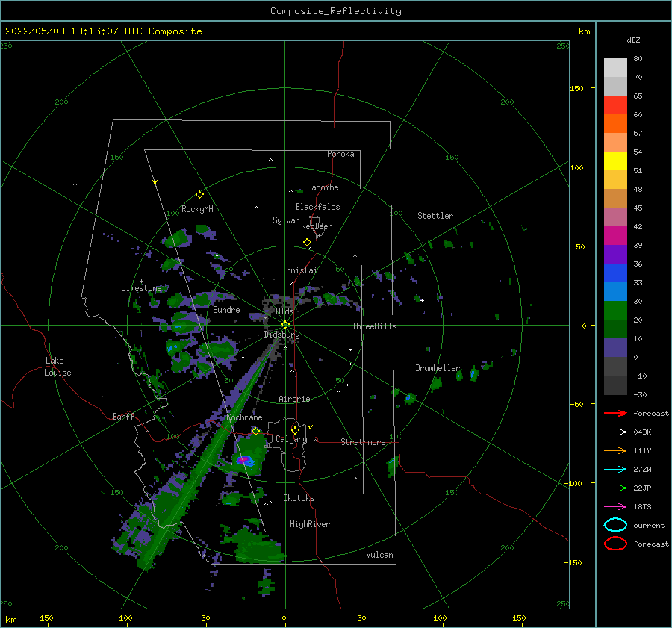Click the 80 dBZ light gray swatch
Image resolution: width=672 pixels, height=628 pixels.
click(615, 68)
